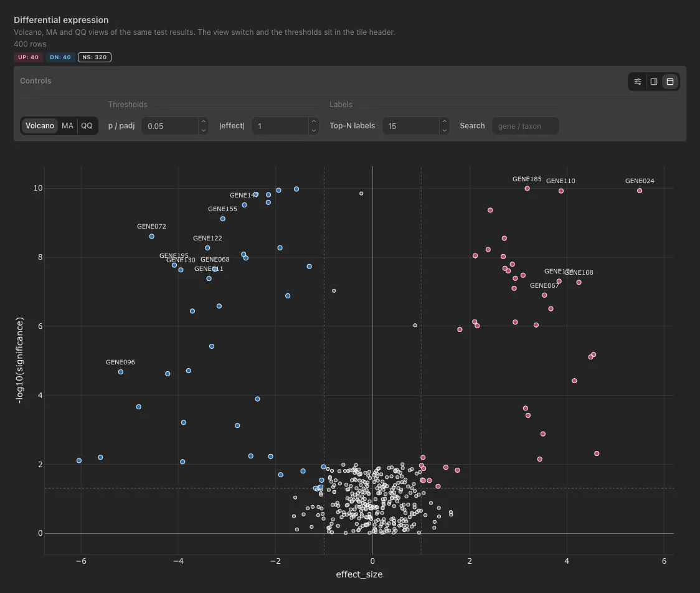
Task: Toggle the NS: 320 badge
Action: coord(95,57)
